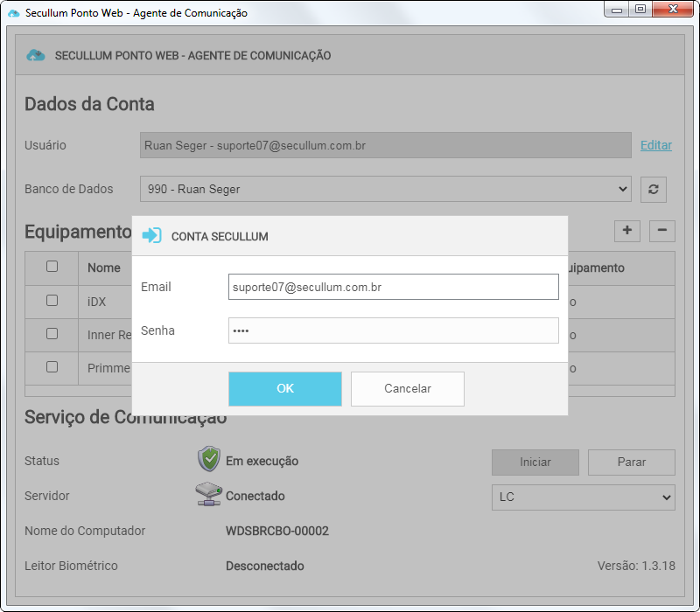The height and width of the screenshot is (612, 700).
Task: Toggle the select-all checkbox in table header
Action: coord(52,267)
